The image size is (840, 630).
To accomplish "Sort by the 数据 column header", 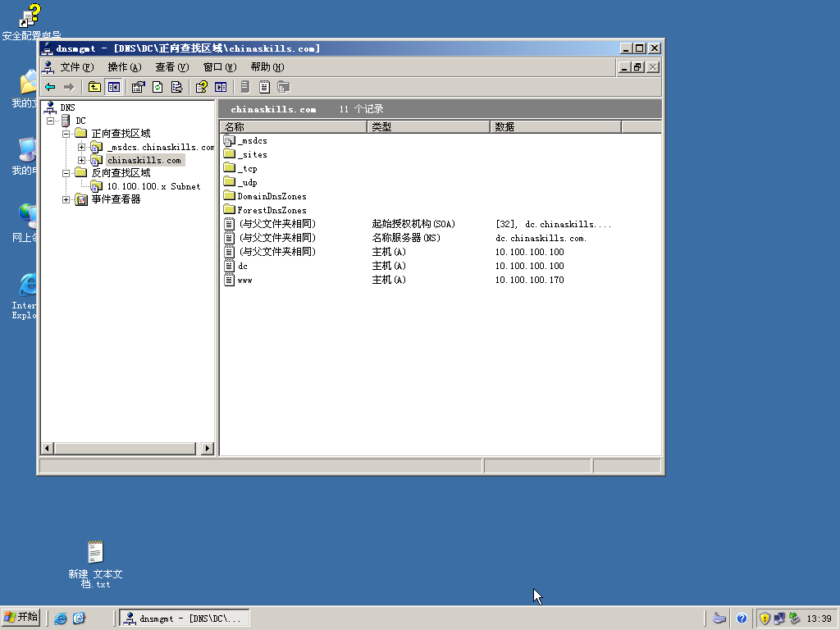I will (555, 127).
